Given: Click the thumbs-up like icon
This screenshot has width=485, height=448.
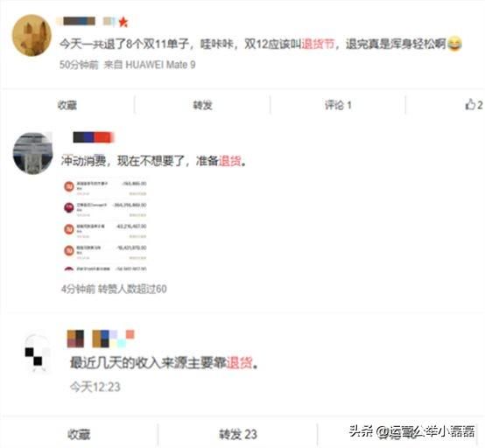Looking at the screenshot, I should tap(470, 104).
